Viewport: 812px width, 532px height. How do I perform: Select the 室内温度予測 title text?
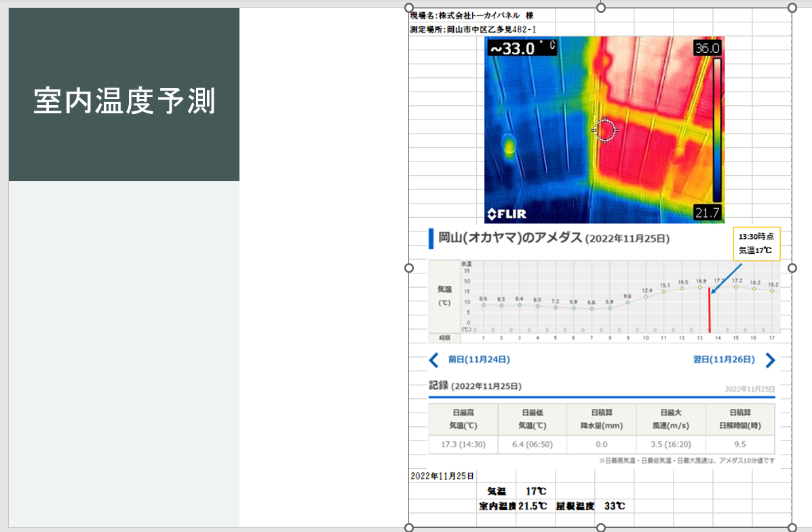pos(124,102)
